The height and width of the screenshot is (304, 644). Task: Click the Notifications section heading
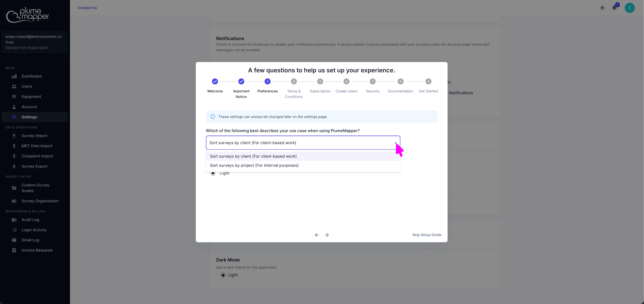(230, 38)
